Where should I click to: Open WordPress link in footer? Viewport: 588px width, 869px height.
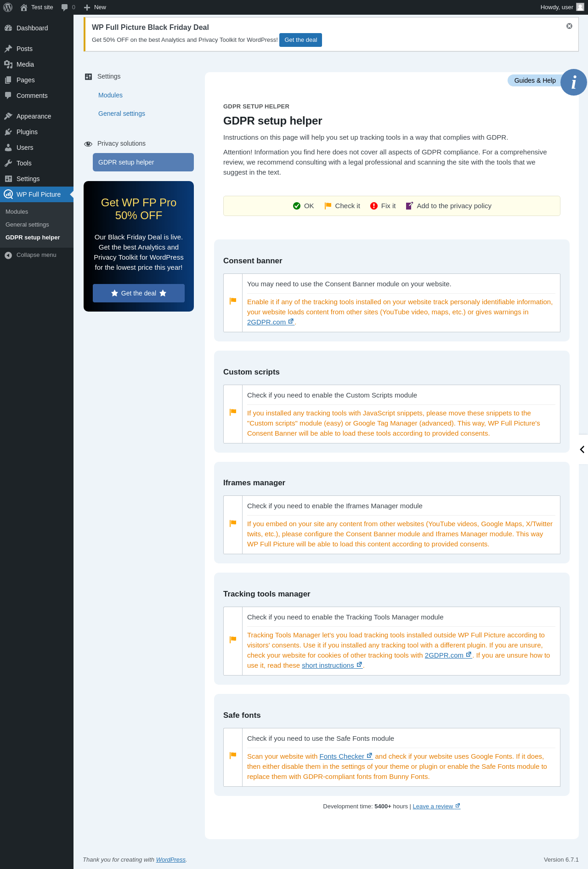click(171, 859)
